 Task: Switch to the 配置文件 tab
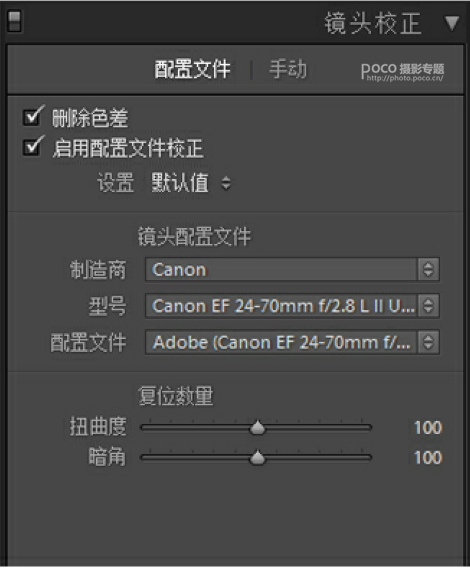pos(192,70)
